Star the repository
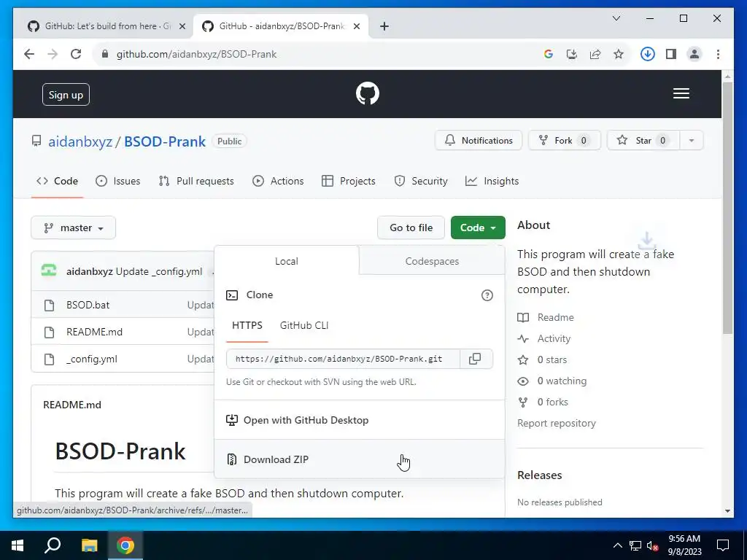This screenshot has width=747, height=560. [643, 141]
